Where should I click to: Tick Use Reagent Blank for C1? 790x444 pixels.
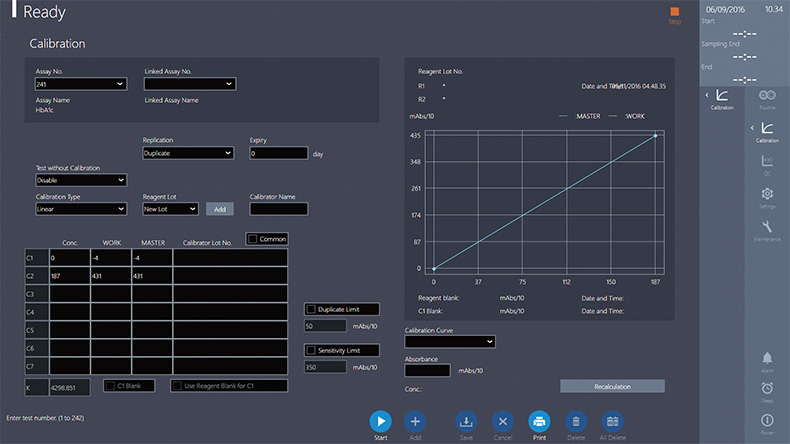pos(177,386)
